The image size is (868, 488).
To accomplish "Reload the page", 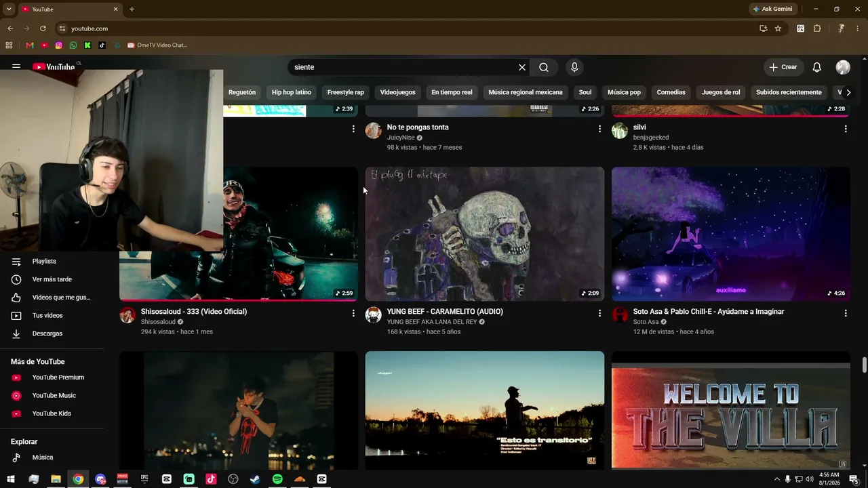I will pos(43,28).
